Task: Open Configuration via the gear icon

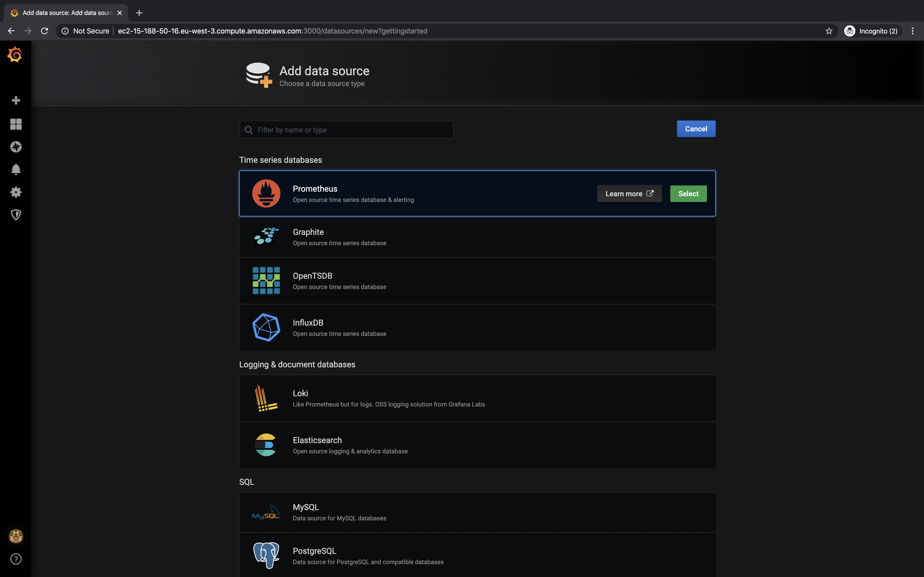Action: 16,192
